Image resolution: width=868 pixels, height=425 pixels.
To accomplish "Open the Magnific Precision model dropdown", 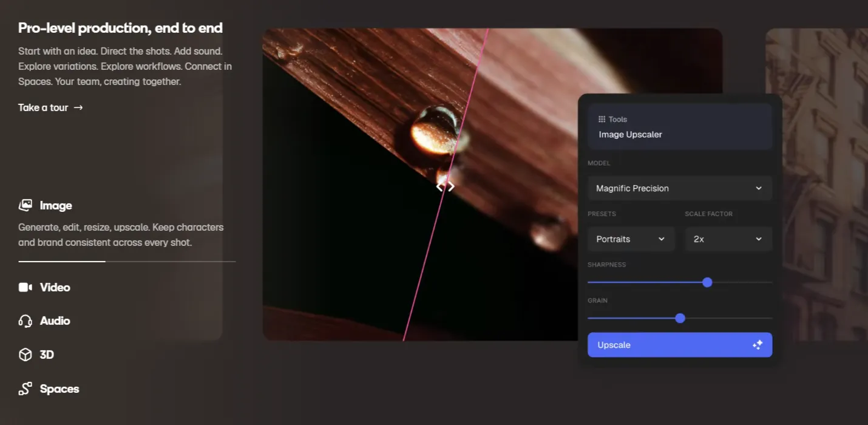I will point(680,188).
